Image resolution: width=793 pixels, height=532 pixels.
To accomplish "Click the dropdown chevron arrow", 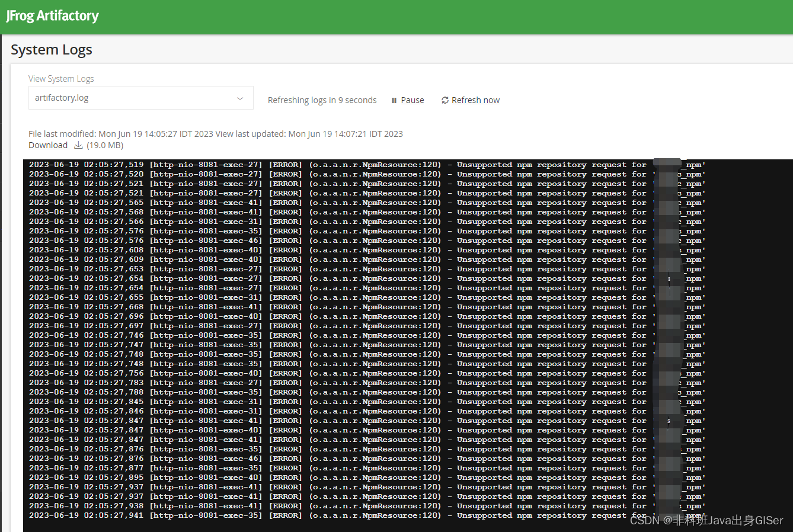I will point(240,98).
